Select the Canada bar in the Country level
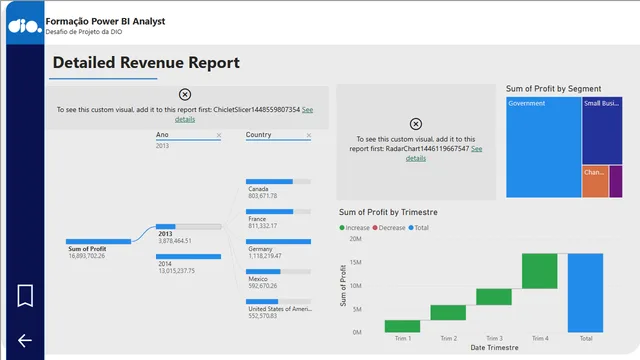 point(278,181)
